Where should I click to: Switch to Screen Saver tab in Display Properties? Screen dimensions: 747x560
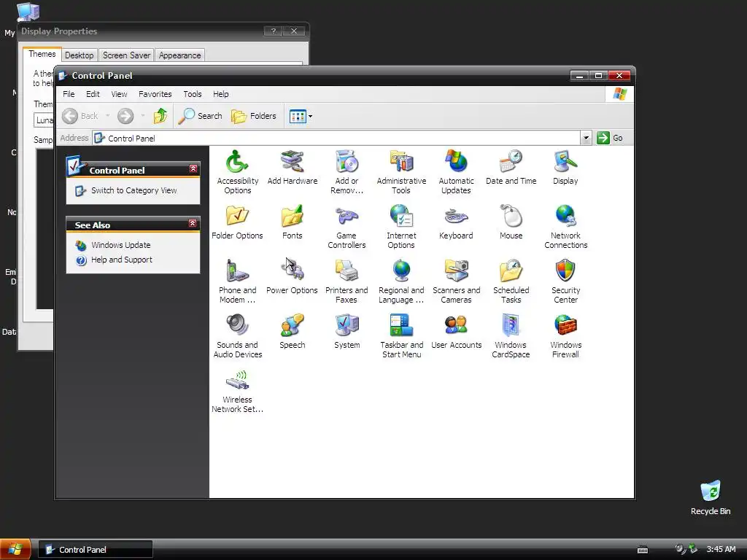pyautogui.click(x=126, y=55)
